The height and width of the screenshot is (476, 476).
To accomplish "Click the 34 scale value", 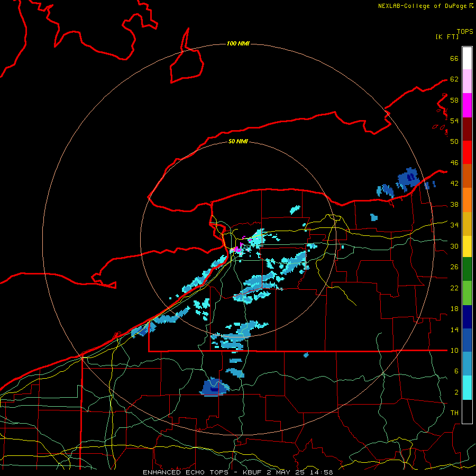I will tap(454, 225).
